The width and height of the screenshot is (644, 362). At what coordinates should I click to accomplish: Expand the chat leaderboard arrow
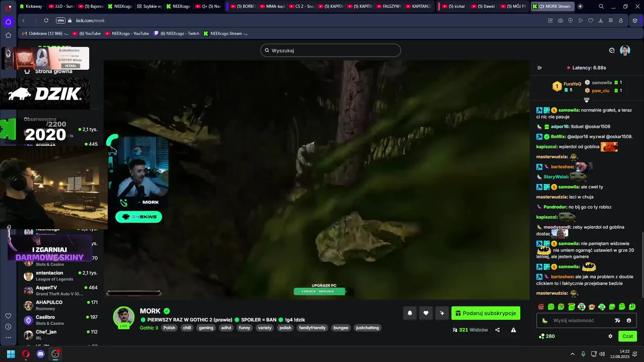586,100
